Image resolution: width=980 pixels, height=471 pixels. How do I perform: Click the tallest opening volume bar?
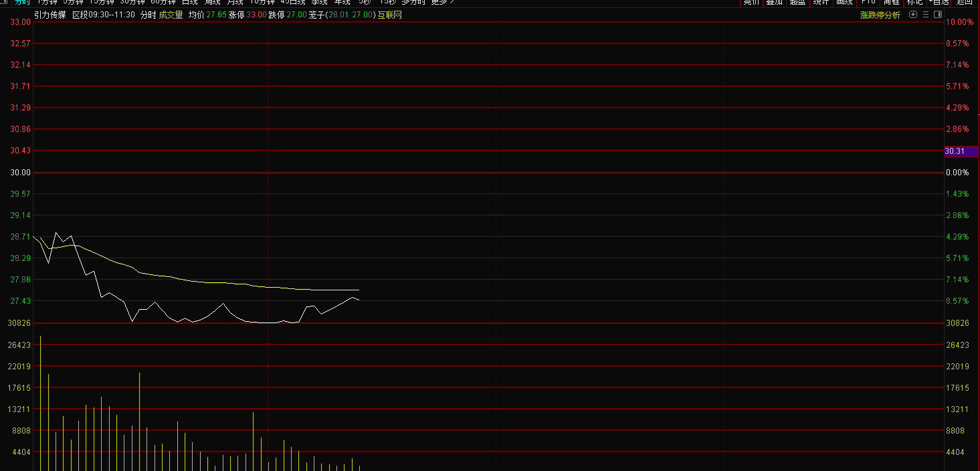(x=40, y=401)
